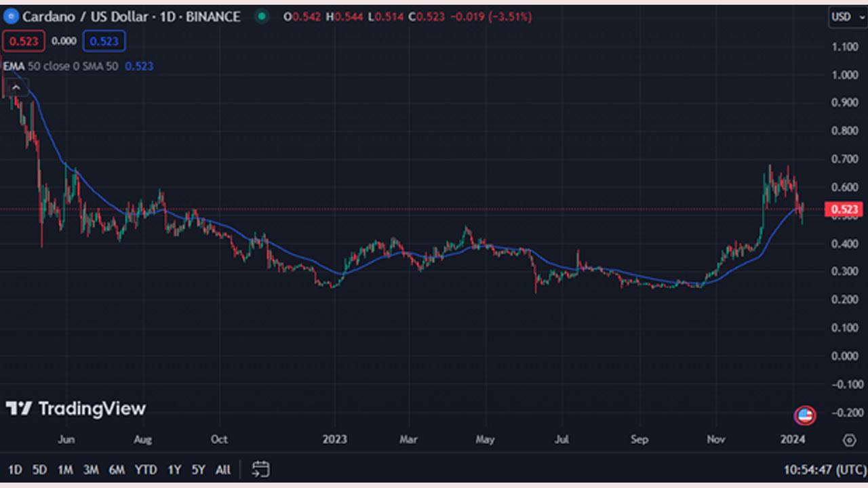Click the 0.000 price axis label
The width and height of the screenshot is (868, 488).
click(x=845, y=356)
